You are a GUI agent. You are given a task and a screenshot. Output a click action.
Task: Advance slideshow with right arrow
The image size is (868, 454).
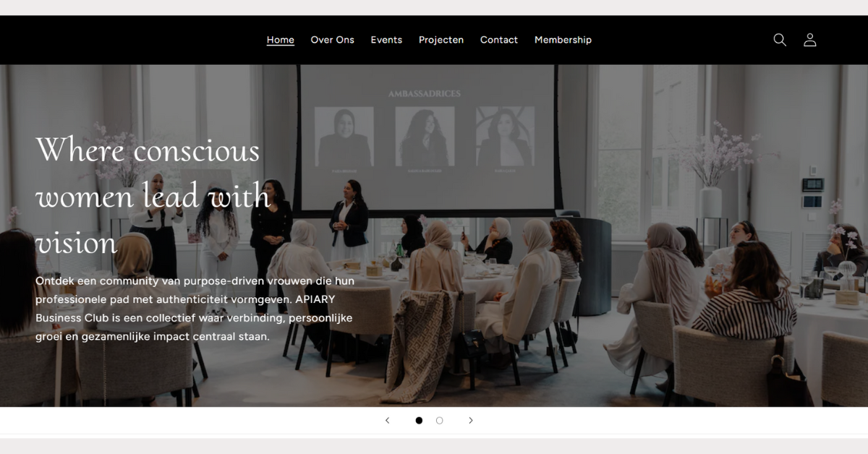click(471, 420)
